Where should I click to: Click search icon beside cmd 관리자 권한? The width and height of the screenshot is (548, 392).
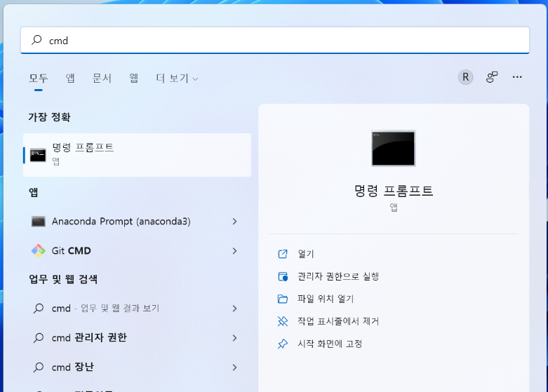point(39,337)
